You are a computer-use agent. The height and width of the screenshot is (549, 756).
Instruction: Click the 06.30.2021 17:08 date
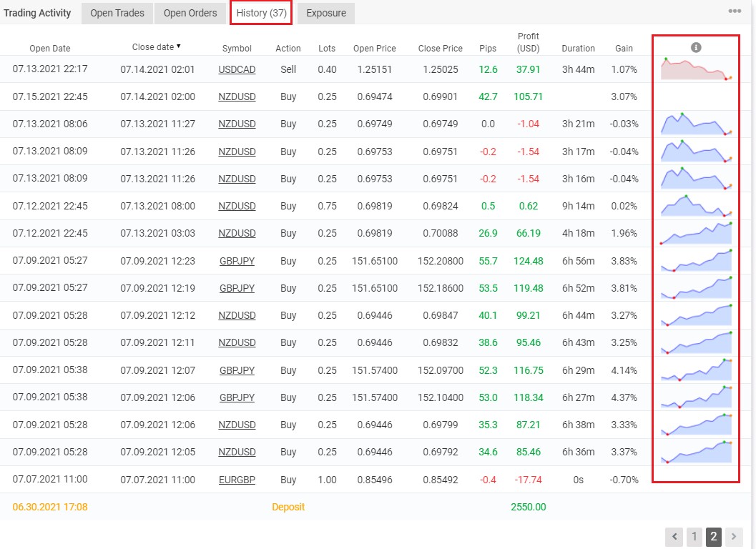(50, 507)
